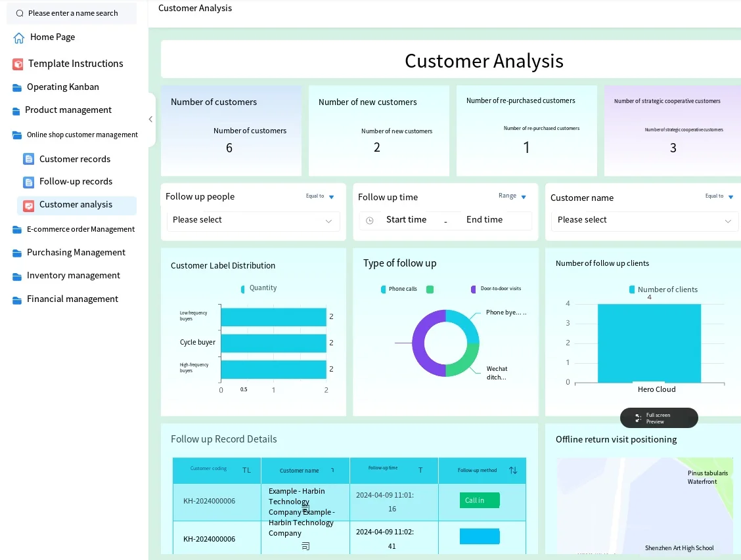
Task: Click the Quantity legend color swatch
Action: (x=243, y=289)
